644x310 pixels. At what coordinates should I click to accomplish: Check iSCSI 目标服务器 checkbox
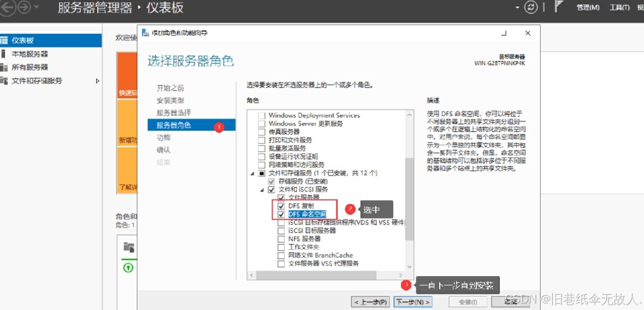pos(281,231)
